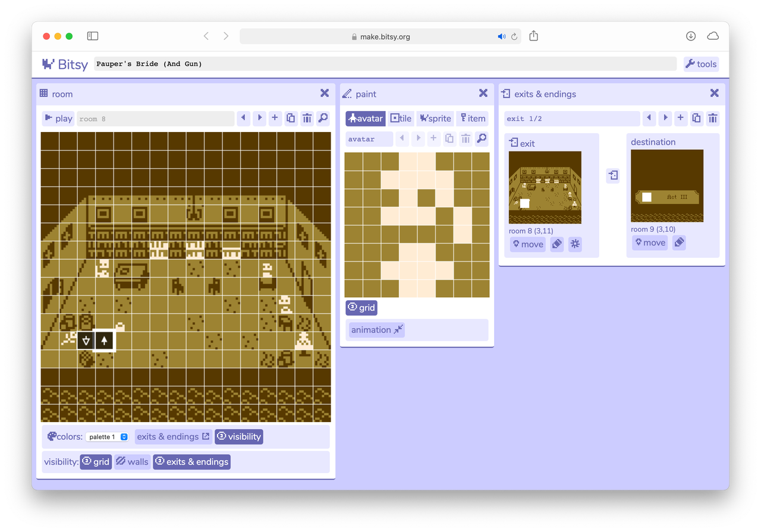Open the tools menu
The image size is (761, 532).
coord(701,64)
